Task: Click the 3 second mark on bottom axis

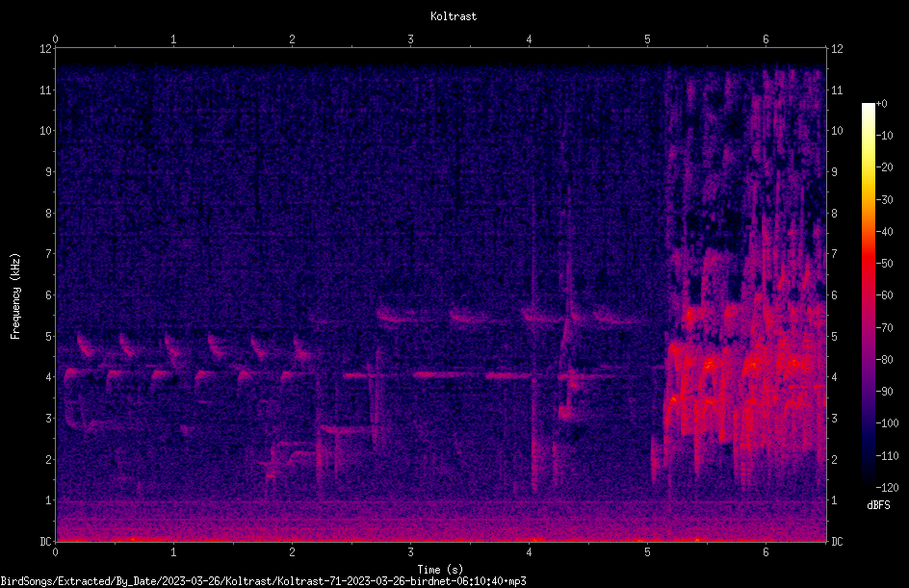Action: pos(410,552)
